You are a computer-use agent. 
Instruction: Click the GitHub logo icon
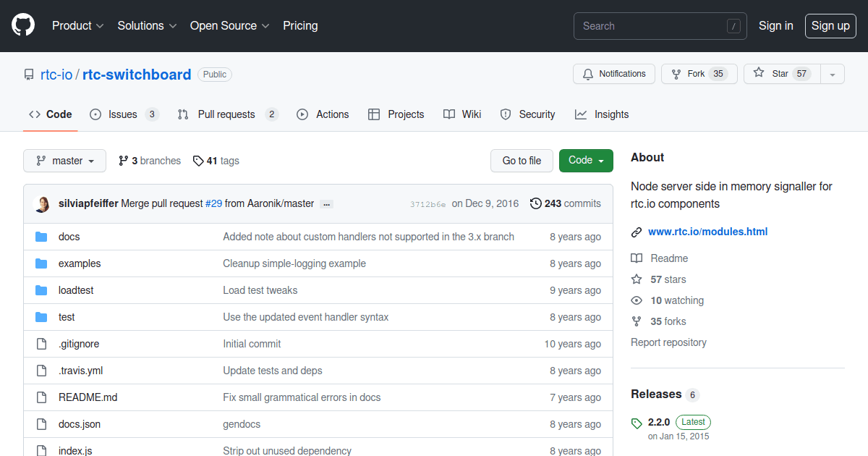point(22,24)
